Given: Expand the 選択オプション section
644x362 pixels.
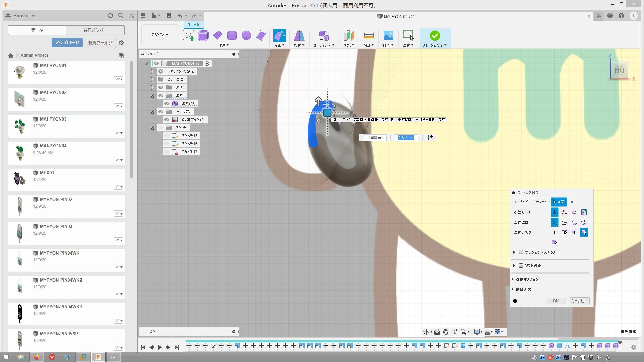Looking at the screenshot, I should [527, 279].
